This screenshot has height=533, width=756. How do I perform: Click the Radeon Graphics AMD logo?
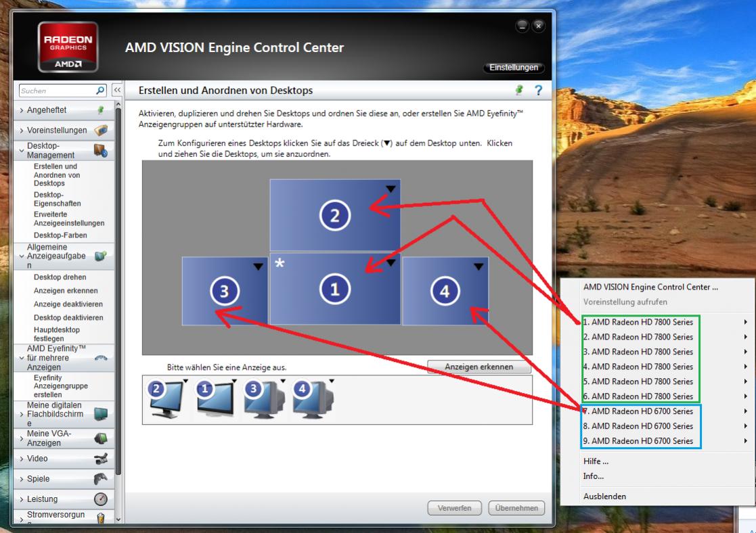[x=68, y=47]
